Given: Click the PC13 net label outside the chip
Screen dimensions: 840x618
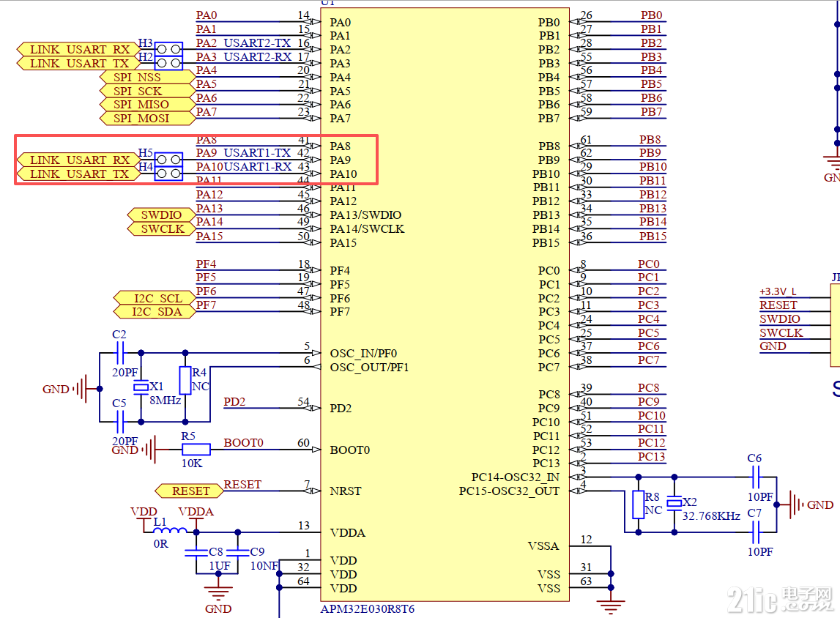Looking at the screenshot, I should pos(651,457).
